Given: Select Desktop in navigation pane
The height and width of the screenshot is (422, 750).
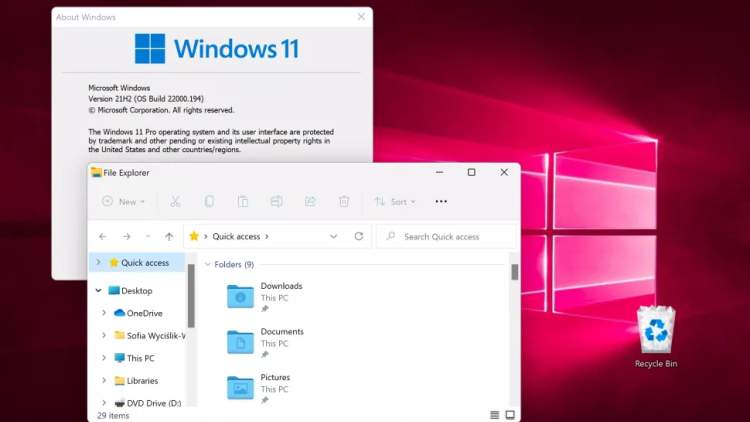Looking at the screenshot, I should (137, 290).
